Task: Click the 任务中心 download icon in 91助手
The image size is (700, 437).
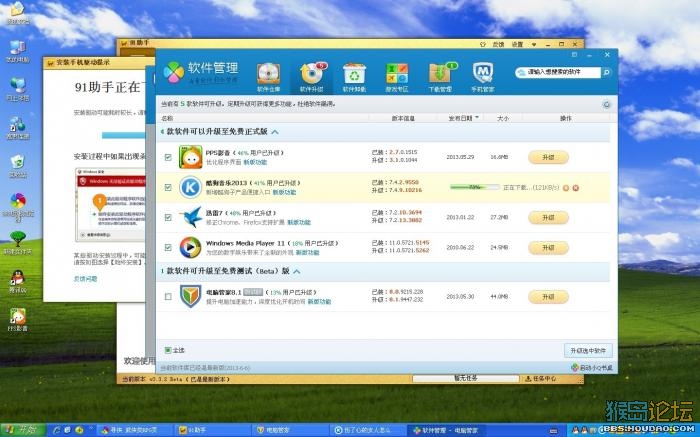Action: click(528, 379)
